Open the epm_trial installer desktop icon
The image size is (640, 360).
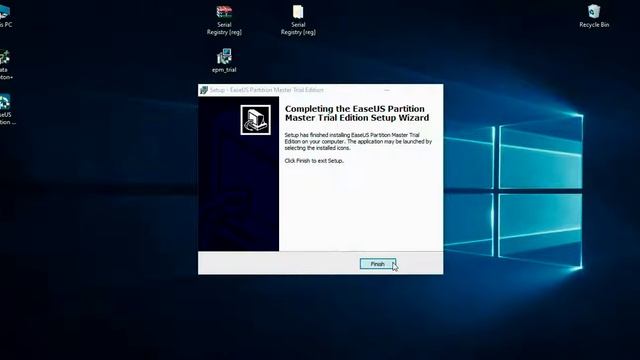[x=224, y=60]
